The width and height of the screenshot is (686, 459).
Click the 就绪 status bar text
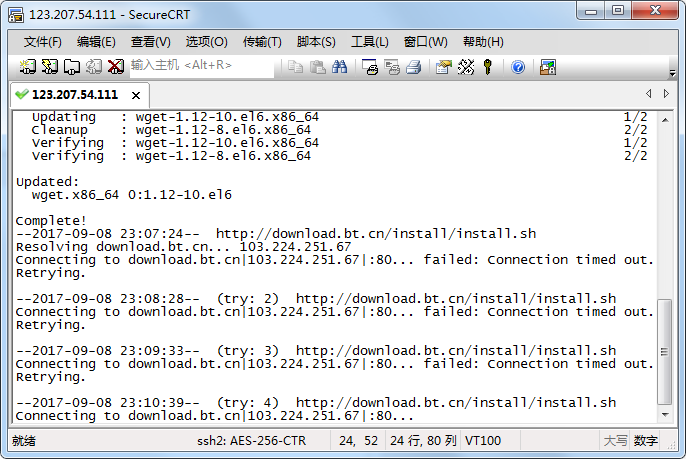coord(24,441)
